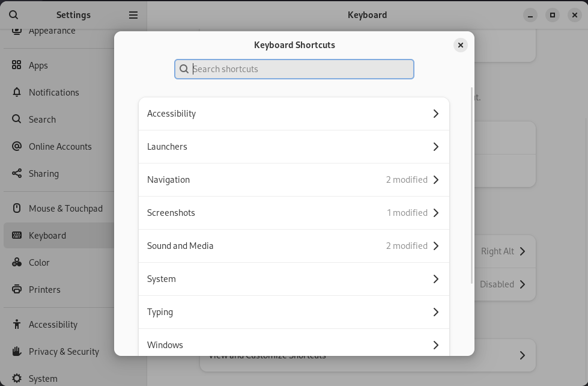
Task: Click the magnifier icon inside shortcut search
Action: (184, 69)
